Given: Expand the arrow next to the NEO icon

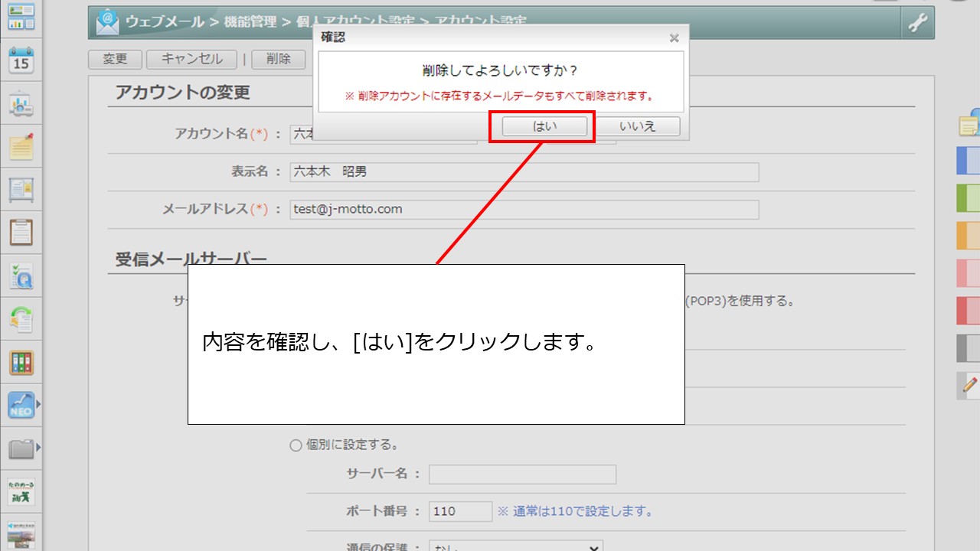Looking at the screenshot, I should coord(38,403).
